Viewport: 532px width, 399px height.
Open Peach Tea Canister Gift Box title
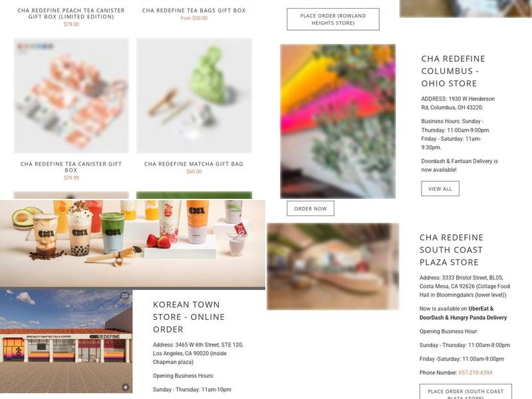[x=71, y=13]
